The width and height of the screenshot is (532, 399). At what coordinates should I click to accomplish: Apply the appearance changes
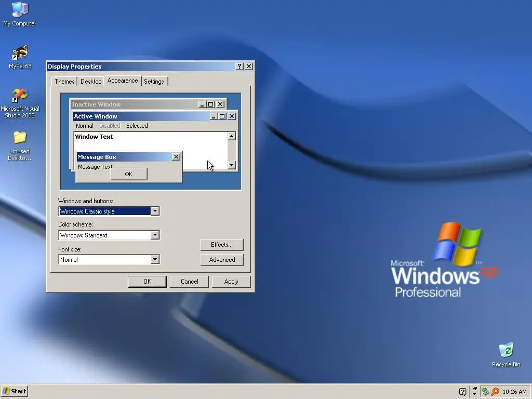231,282
